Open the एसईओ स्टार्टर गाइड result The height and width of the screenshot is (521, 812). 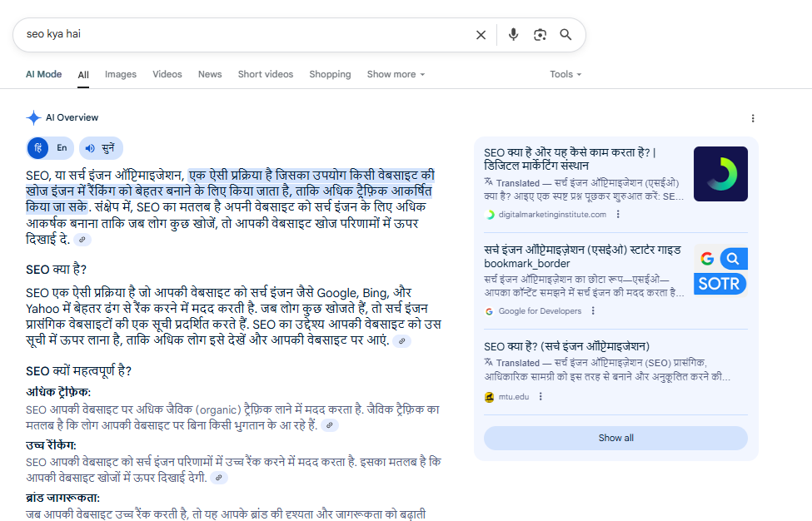point(583,256)
